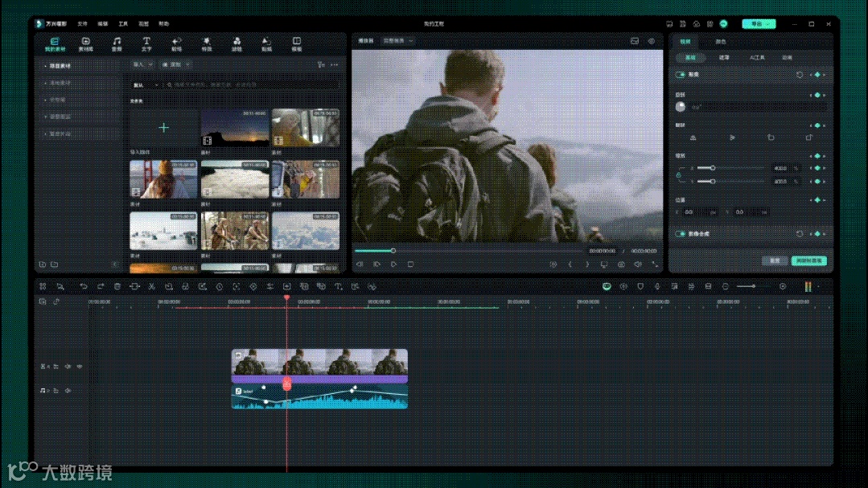Viewport: 868px width, 488px height.
Task: Click the scale X slider handle
Action: [713, 168]
